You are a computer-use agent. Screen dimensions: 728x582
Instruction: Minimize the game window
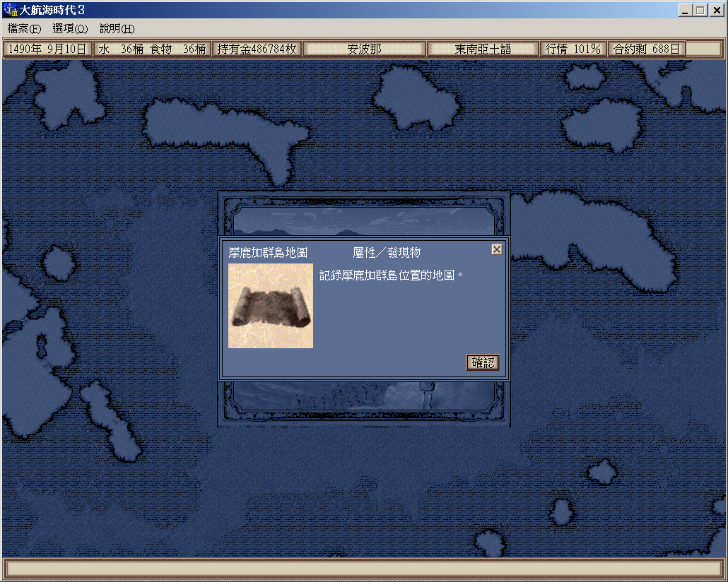click(x=685, y=10)
